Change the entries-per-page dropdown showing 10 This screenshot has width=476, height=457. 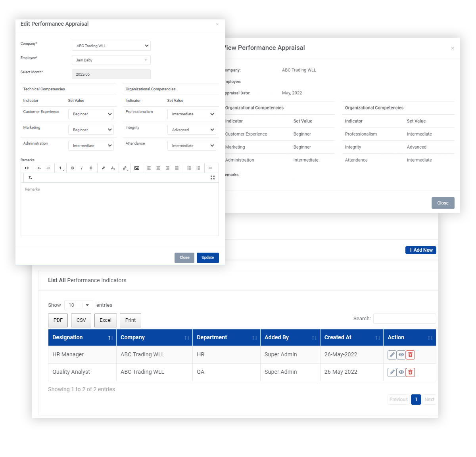[79, 305]
